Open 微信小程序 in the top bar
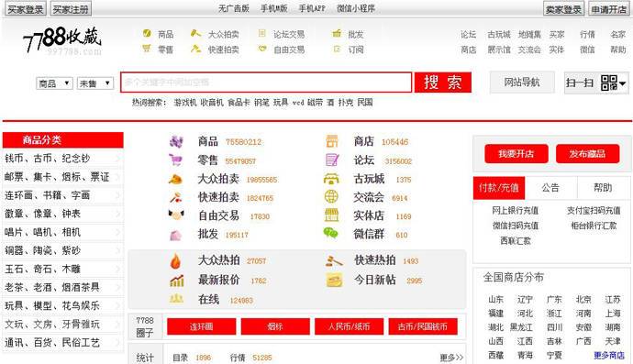 [x=356, y=8]
